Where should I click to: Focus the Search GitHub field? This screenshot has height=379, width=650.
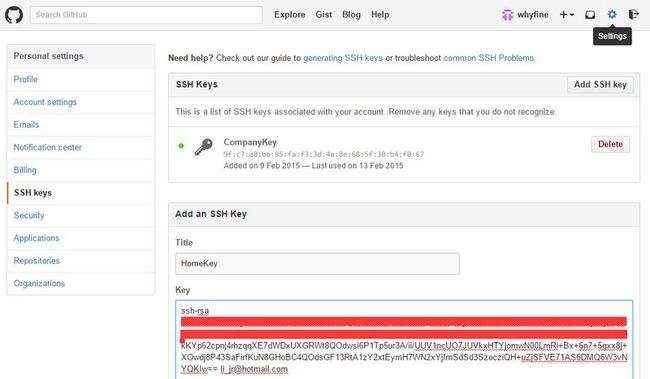(146, 15)
